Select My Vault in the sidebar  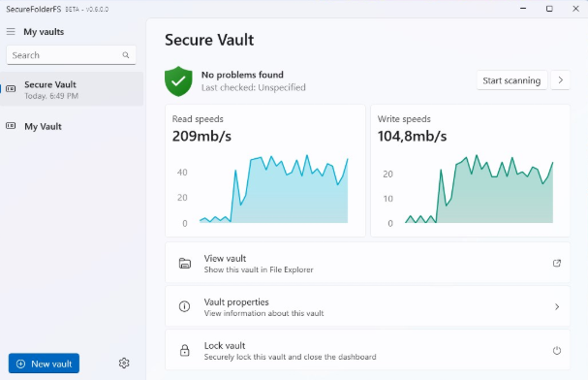pos(72,126)
